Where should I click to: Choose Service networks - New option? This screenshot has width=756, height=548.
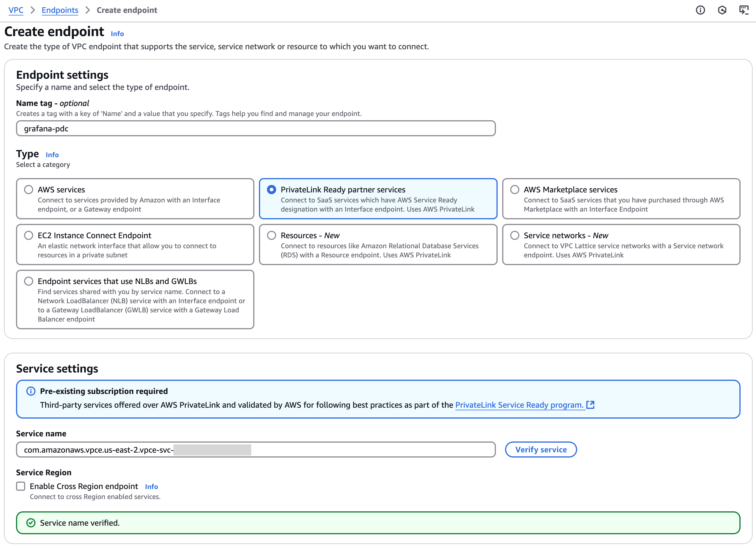(x=515, y=235)
